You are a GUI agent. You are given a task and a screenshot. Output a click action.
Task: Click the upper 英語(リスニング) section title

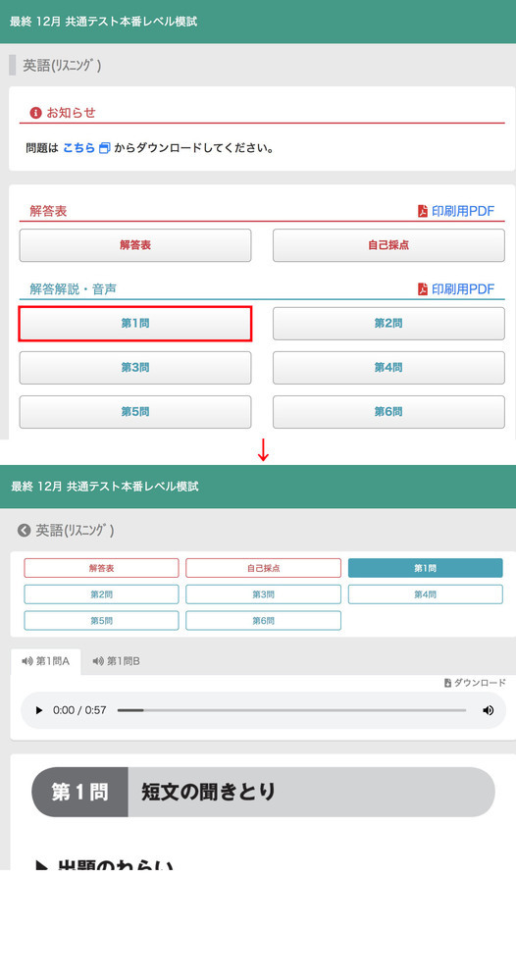[61, 66]
